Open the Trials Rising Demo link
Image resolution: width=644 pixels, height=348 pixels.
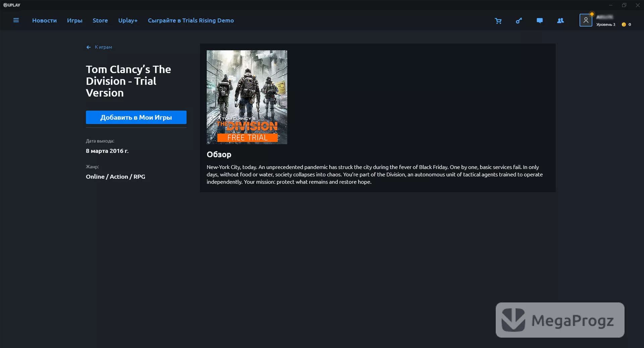click(191, 20)
